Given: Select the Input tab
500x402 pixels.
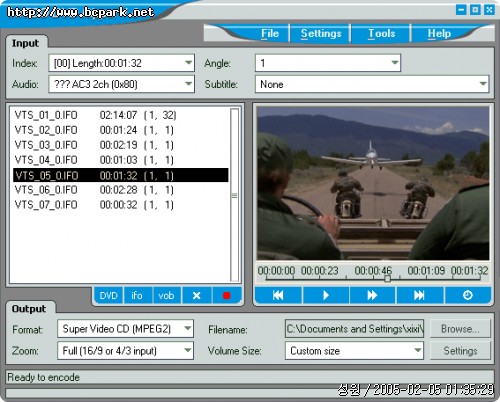Looking at the screenshot, I should tap(25, 43).
